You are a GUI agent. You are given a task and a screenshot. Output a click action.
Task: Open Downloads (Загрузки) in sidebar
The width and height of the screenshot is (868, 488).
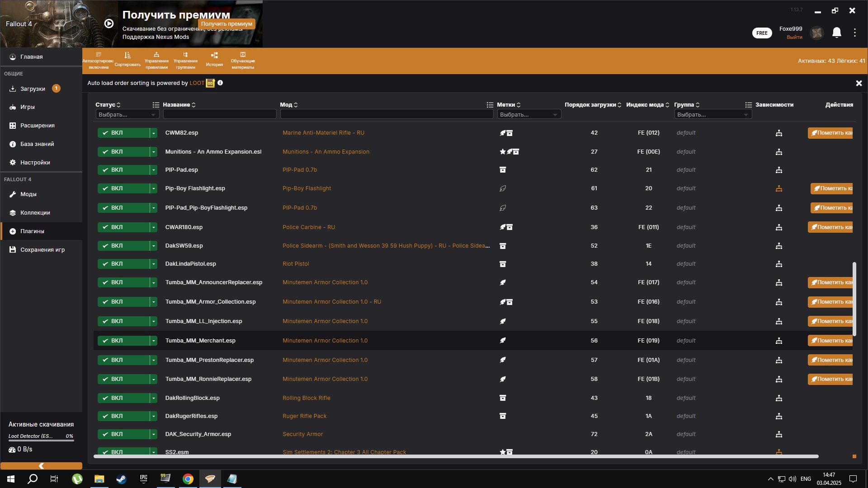click(33, 89)
